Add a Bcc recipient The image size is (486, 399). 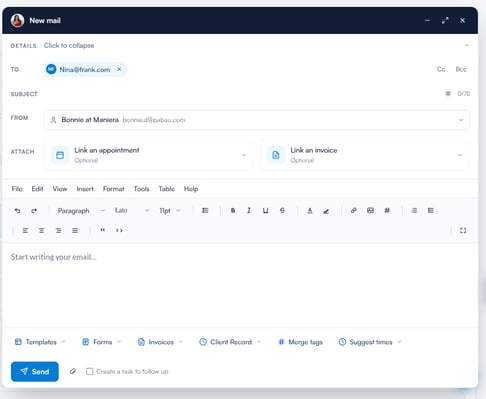pyautogui.click(x=461, y=69)
